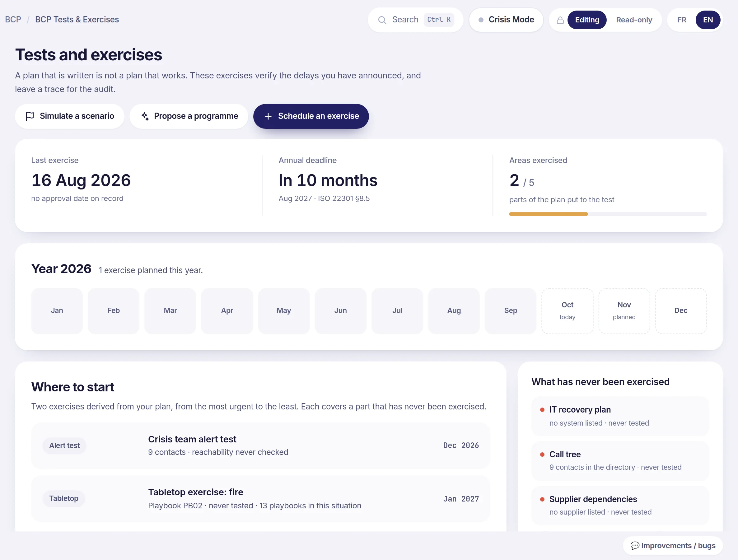Screen dimensions: 738x560
Task: Switch to Editing mode
Action: [587, 20]
